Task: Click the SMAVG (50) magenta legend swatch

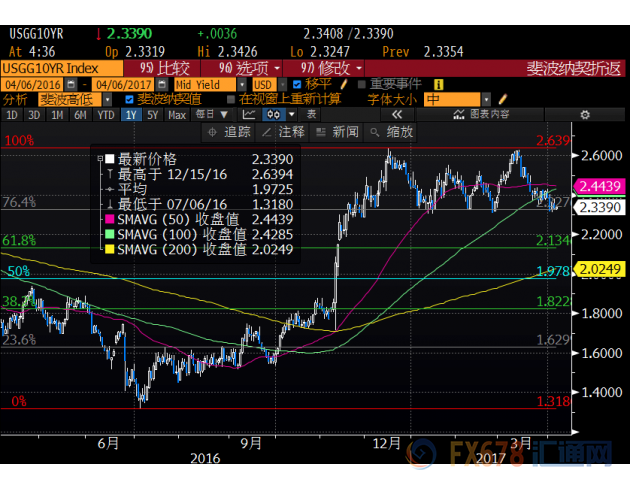Action: 110,219
